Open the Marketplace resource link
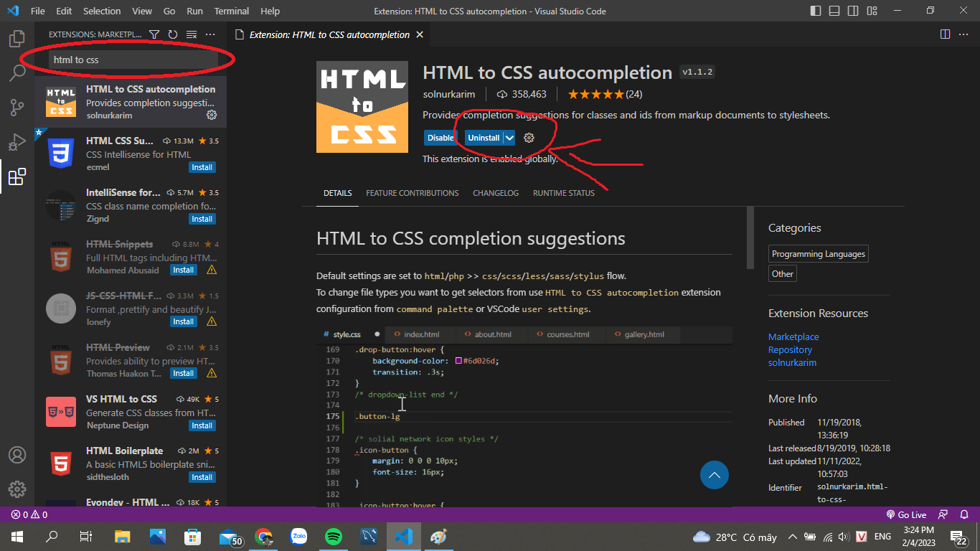This screenshot has height=551, width=980. coord(793,336)
